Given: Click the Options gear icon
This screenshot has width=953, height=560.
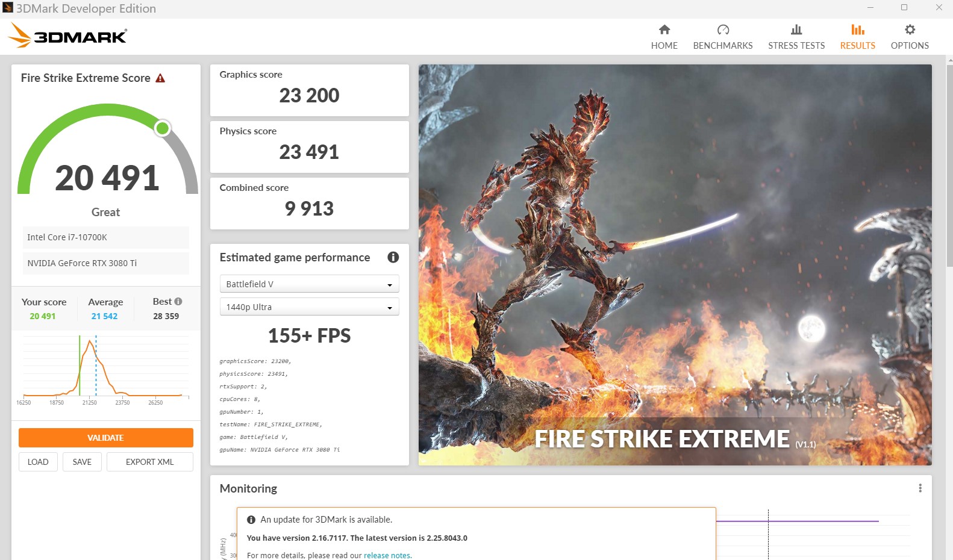Looking at the screenshot, I should [x=910, y=30].
